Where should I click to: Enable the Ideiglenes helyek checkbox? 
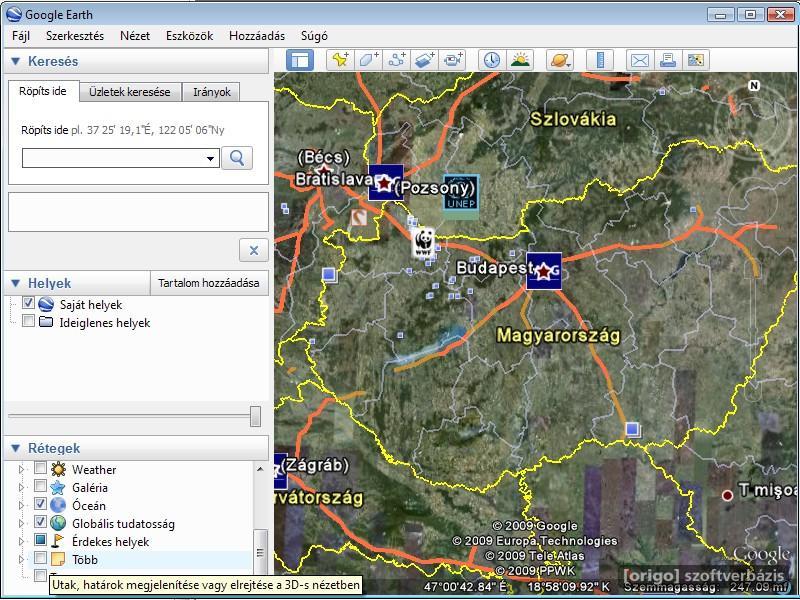click(29, 321)
